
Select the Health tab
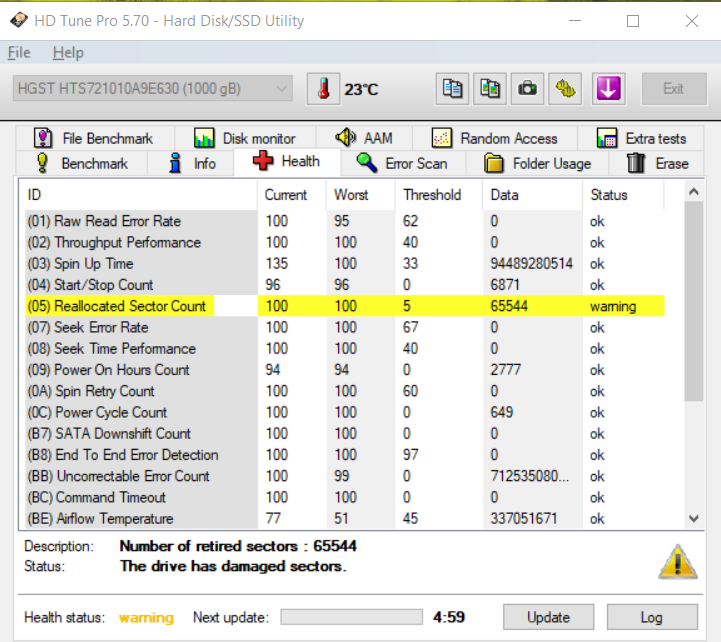click(x=287, y=161)
